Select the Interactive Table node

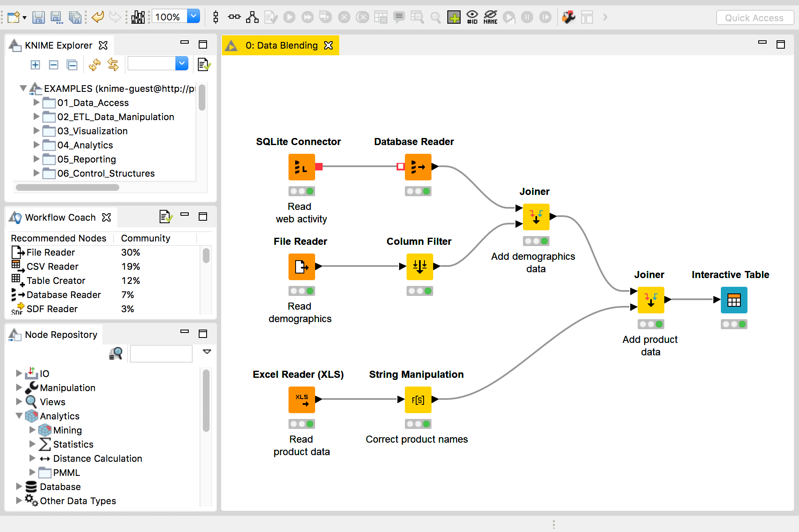pos(734,300)
